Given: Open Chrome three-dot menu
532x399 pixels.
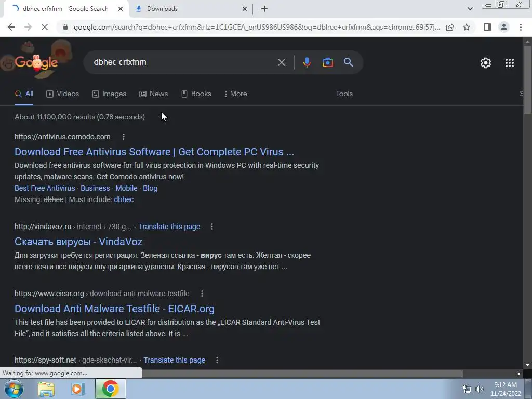Looking at the screenshot, I should [521, 27].
